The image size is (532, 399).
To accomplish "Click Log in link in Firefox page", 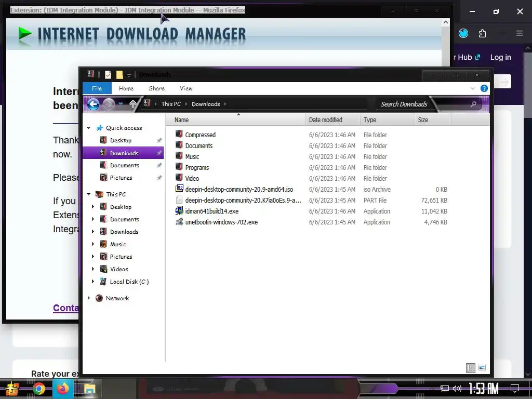I will coord(500,57).
